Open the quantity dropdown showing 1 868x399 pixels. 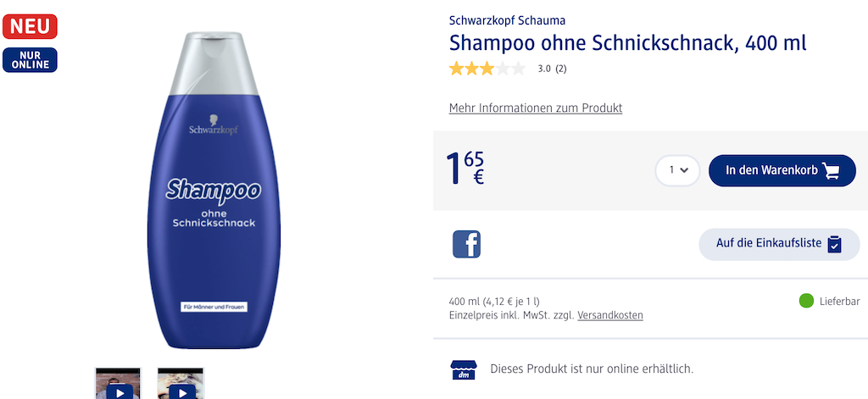[677, 170]
